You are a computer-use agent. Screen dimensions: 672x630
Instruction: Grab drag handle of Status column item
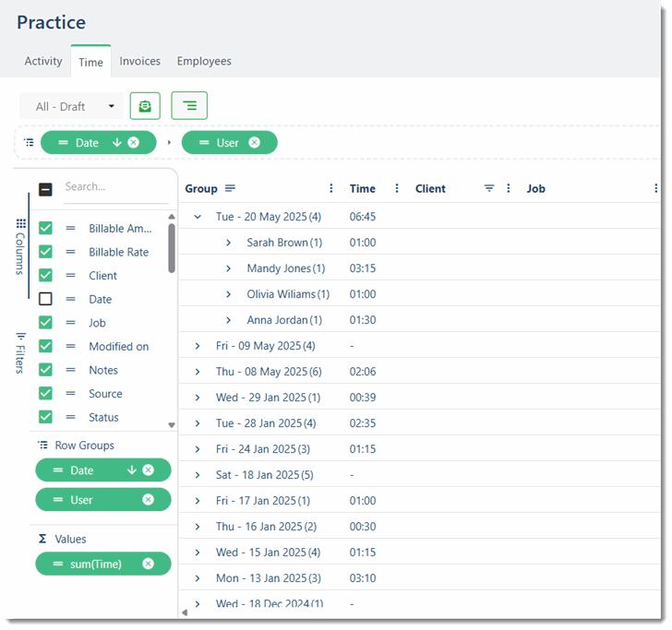click(x=71, y=417)
